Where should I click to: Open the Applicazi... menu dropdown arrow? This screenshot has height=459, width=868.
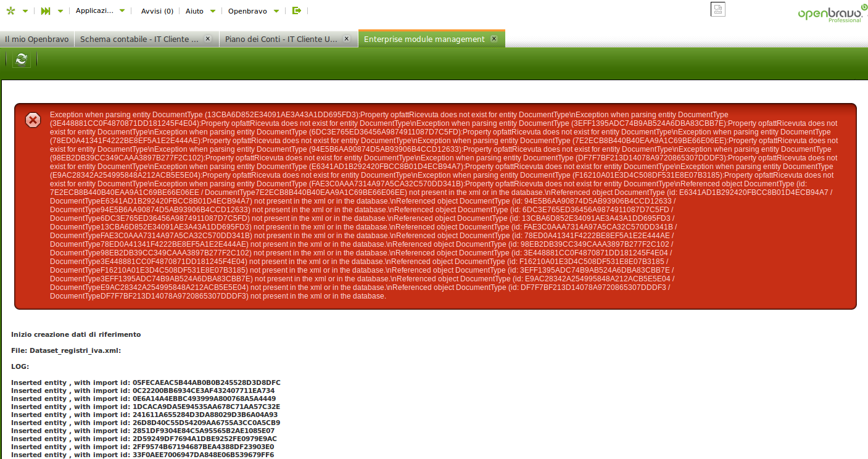tap(122, 11)
